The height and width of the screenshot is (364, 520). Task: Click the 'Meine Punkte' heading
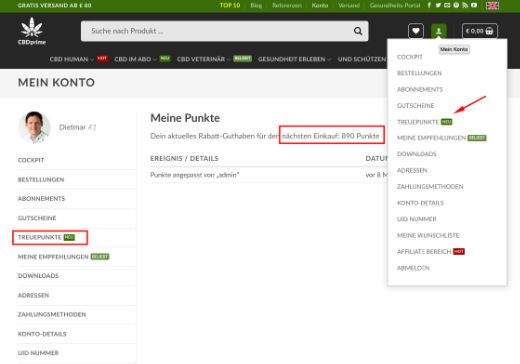click(185, 118)
